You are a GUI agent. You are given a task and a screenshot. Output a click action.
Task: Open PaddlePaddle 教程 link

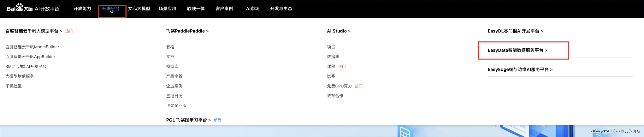pos(170,47)
